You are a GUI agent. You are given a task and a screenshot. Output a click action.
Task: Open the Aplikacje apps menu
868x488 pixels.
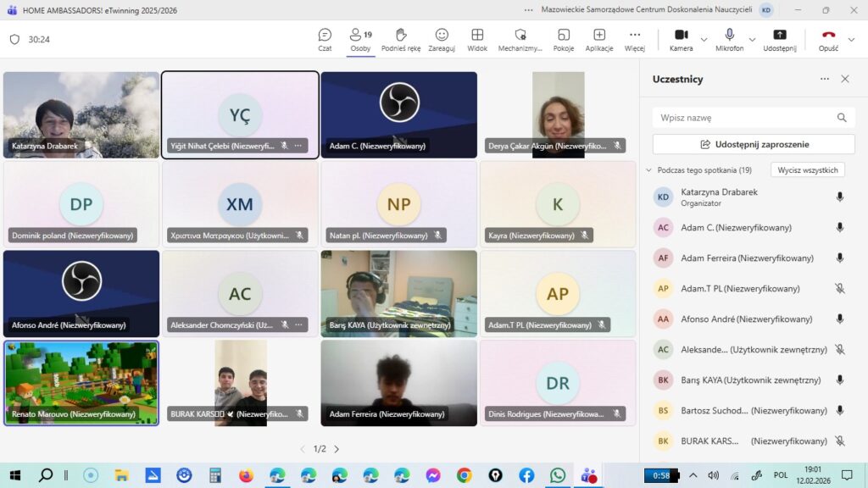[x=599, y=40]
